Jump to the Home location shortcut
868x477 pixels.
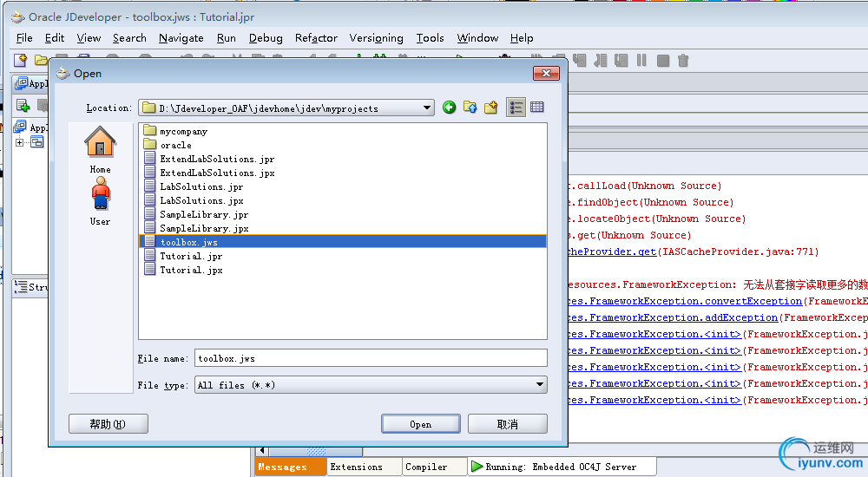[x=100, y=149]
